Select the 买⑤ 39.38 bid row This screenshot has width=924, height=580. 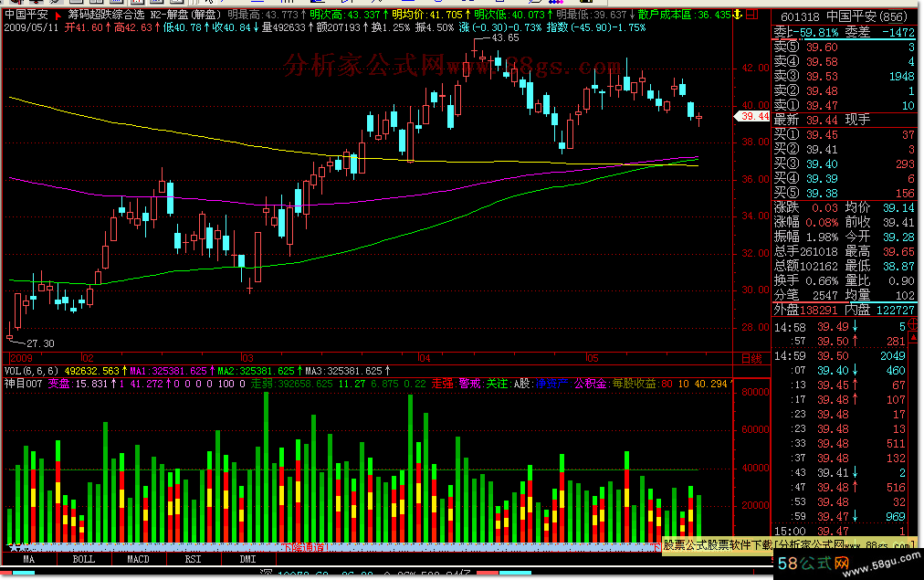[x=845, y=193]
